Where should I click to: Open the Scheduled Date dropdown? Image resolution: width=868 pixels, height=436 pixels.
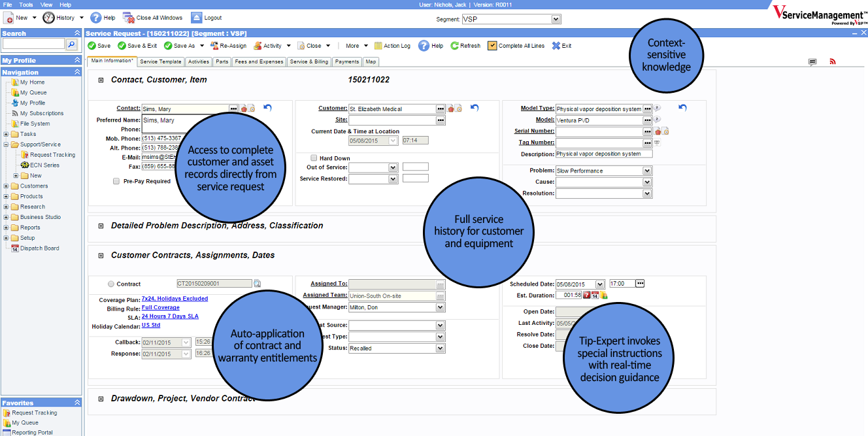click(x=600, y=284)
